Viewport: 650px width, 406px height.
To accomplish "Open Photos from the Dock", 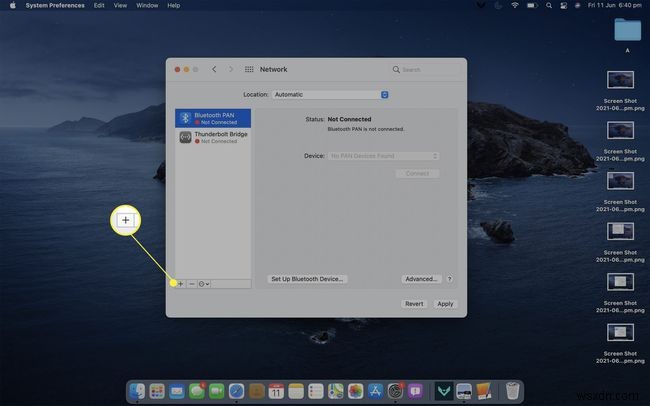I will (x=356, y=391).
